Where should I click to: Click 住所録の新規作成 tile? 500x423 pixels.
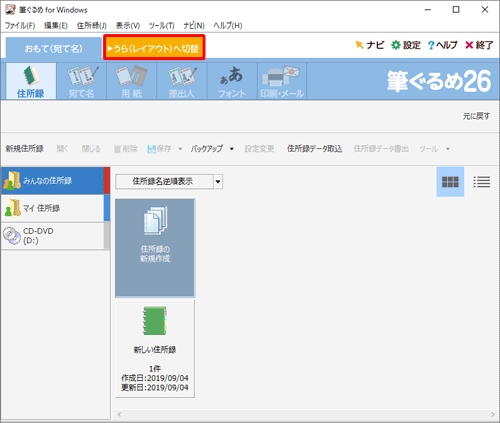[155, 248]
